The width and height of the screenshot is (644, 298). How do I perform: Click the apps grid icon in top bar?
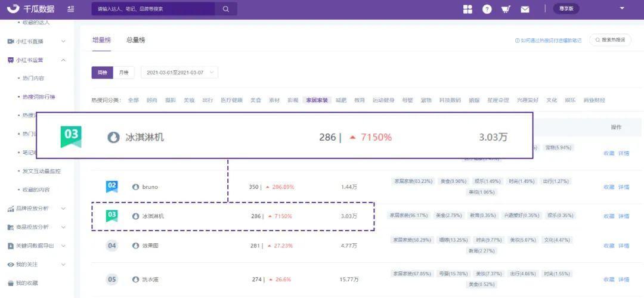(x=467, y=9)
